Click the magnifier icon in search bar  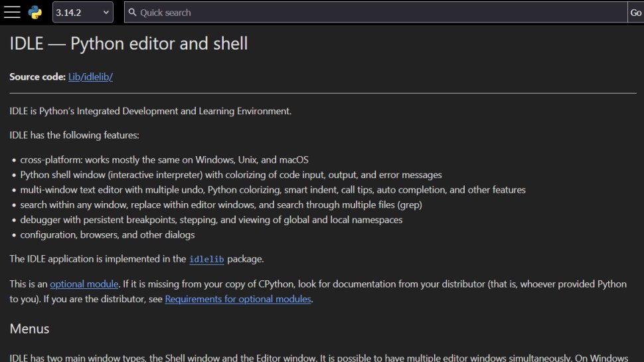[132, 13]
